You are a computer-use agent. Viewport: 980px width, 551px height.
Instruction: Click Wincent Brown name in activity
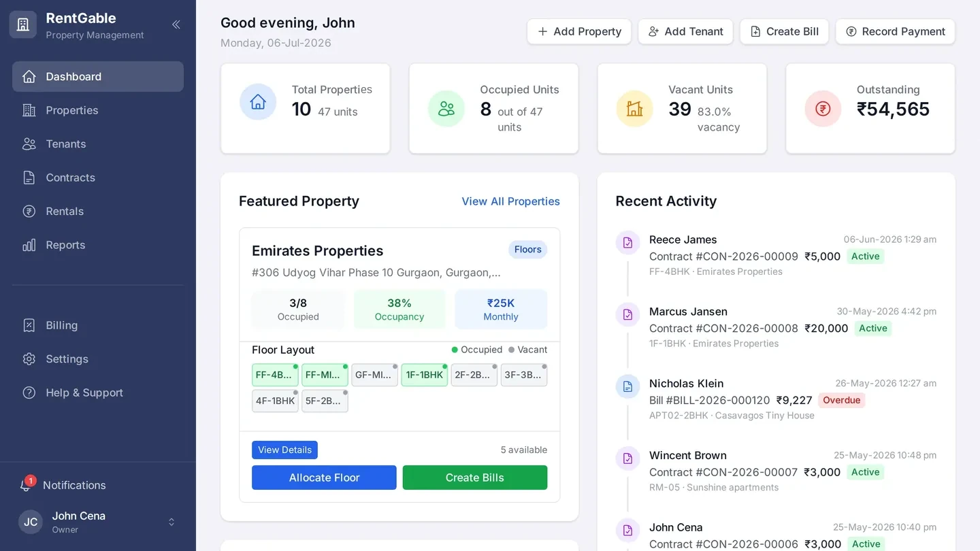click(687, 456)
